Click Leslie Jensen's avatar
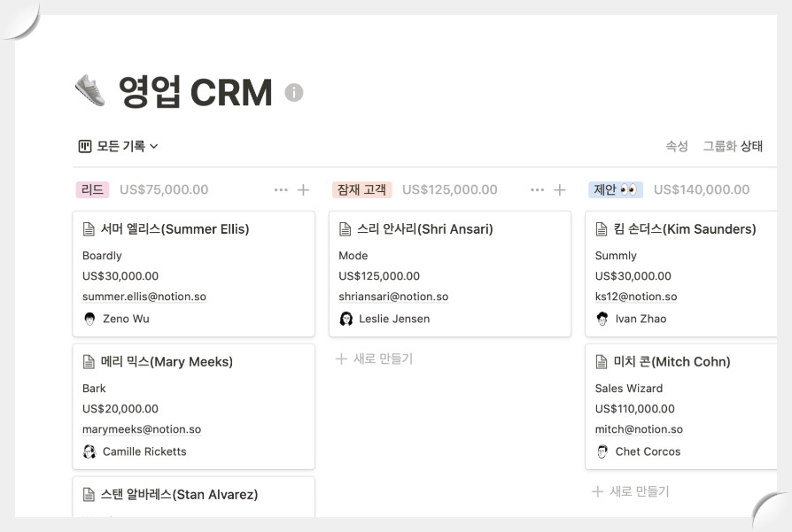The height and width of the screenshot is (532, 792). [x=346, y=319]
